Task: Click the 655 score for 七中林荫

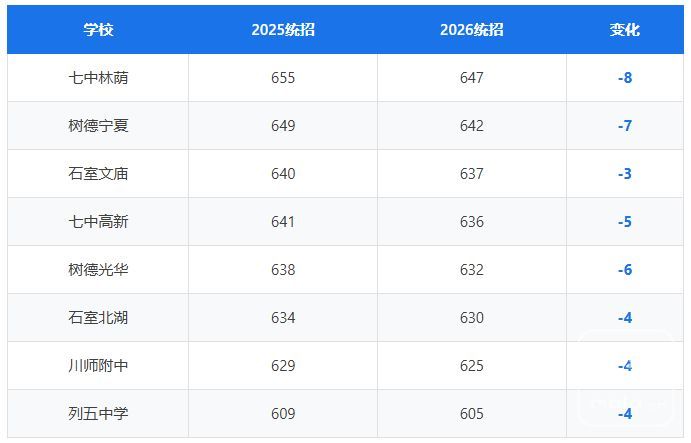Action: (283, 78)
